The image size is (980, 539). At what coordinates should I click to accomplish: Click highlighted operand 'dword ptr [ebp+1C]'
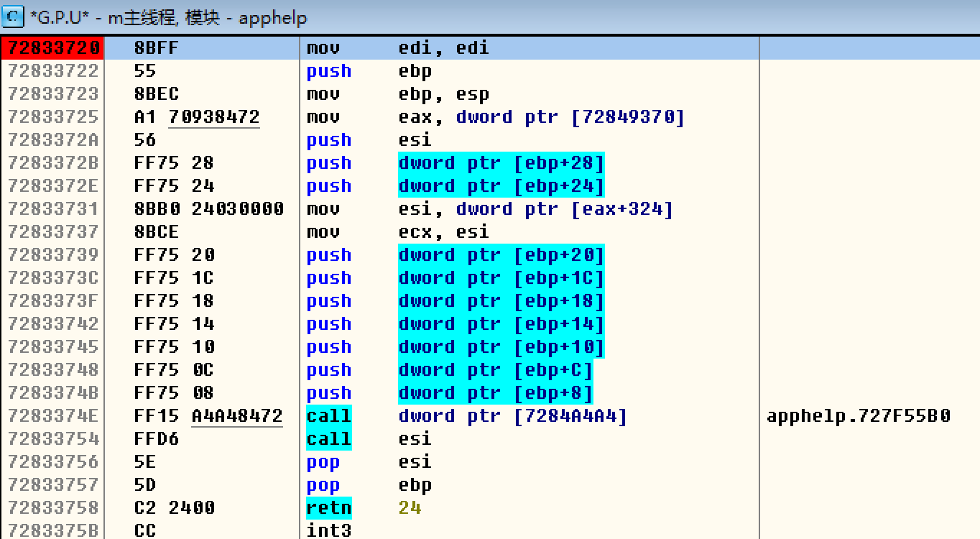click(x=501, y=278)
